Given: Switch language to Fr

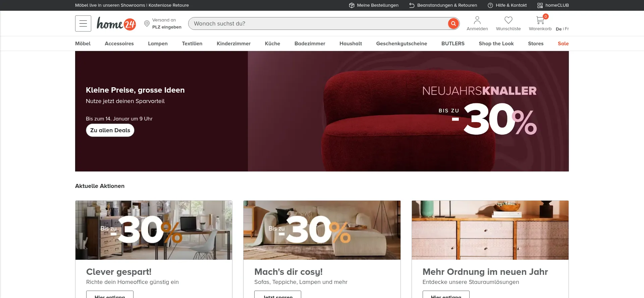Looking at the screenshot, I should [x=567, y=29].
